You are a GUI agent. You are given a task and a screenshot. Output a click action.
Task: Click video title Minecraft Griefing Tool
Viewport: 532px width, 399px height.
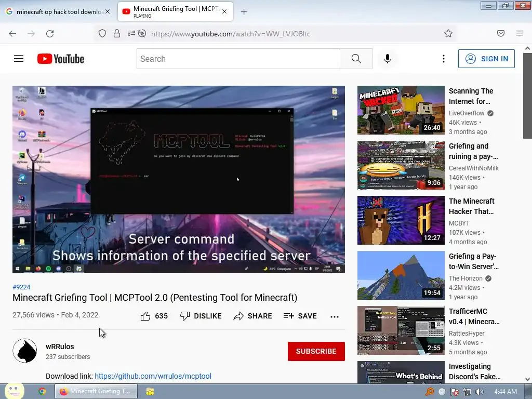[155, 298]
